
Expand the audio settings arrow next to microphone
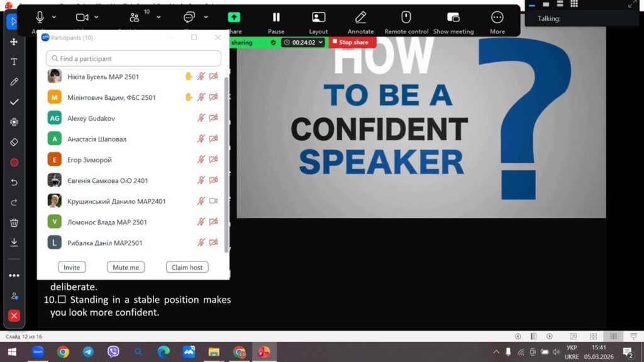click(x=54, y=18)
